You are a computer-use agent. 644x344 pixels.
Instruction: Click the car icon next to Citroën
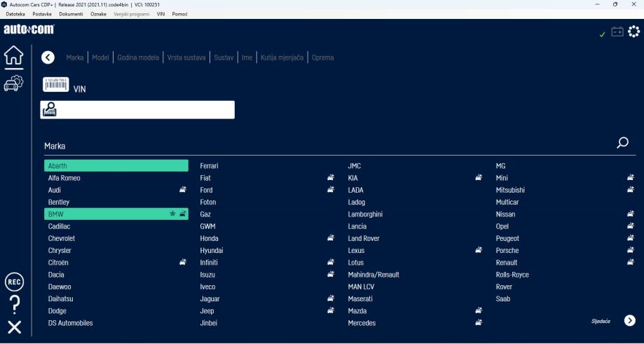click(x=183, y=262)
